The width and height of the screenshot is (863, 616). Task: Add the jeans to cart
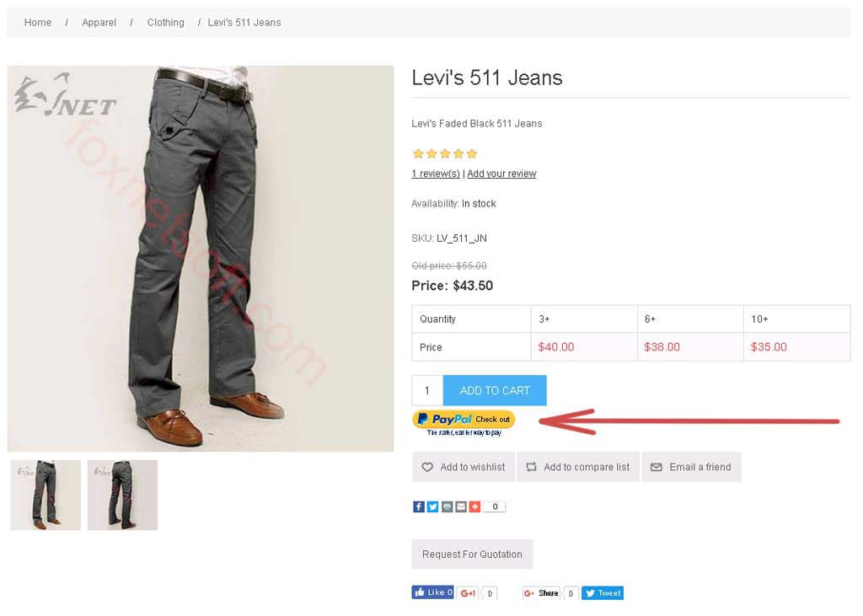coord(495,390)
